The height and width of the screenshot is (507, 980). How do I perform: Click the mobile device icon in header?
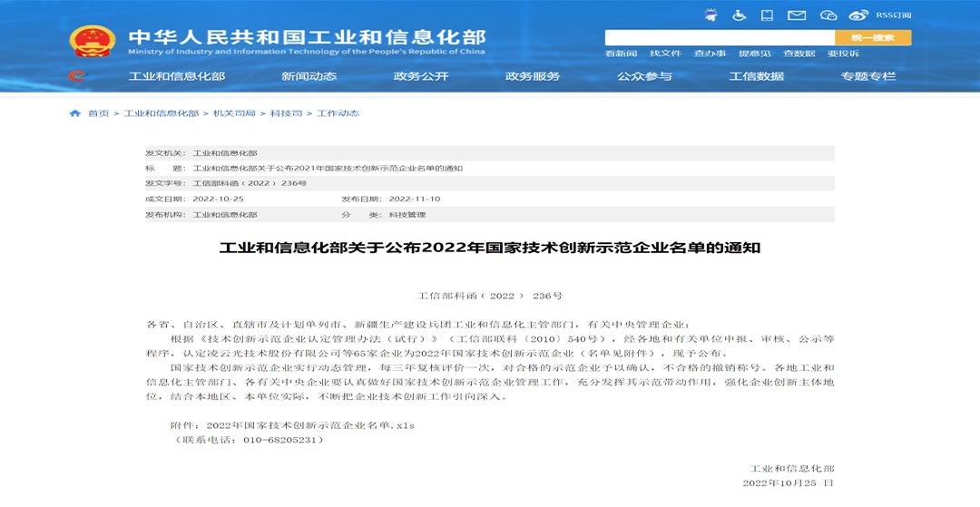tap(768, 15)
